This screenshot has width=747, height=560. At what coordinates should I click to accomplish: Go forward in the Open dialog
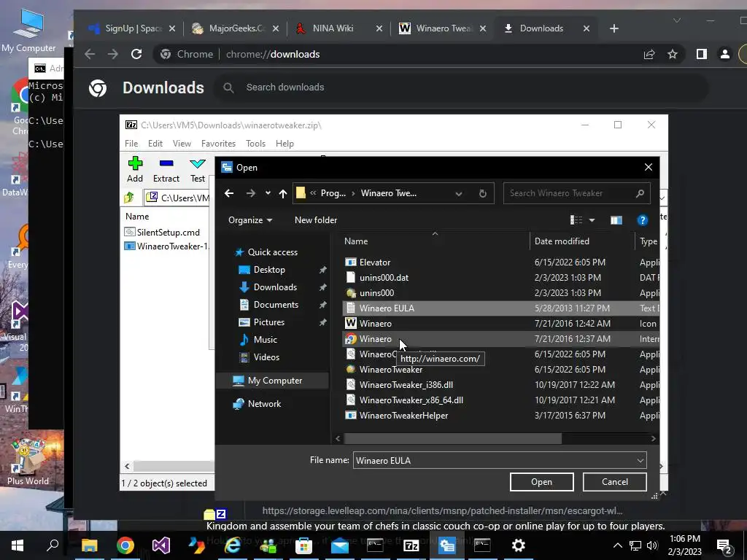coord(251,193)
